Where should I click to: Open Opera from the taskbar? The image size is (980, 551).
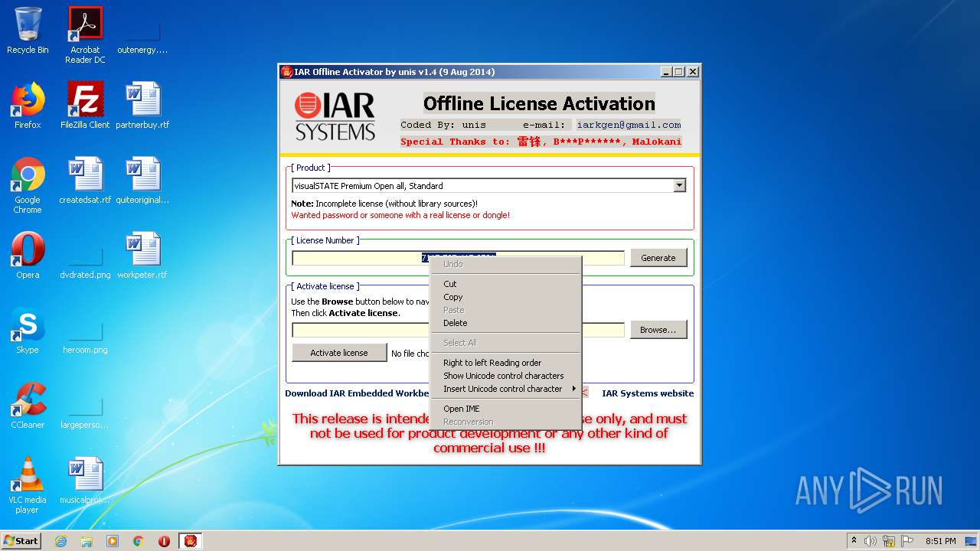point(164,541)
